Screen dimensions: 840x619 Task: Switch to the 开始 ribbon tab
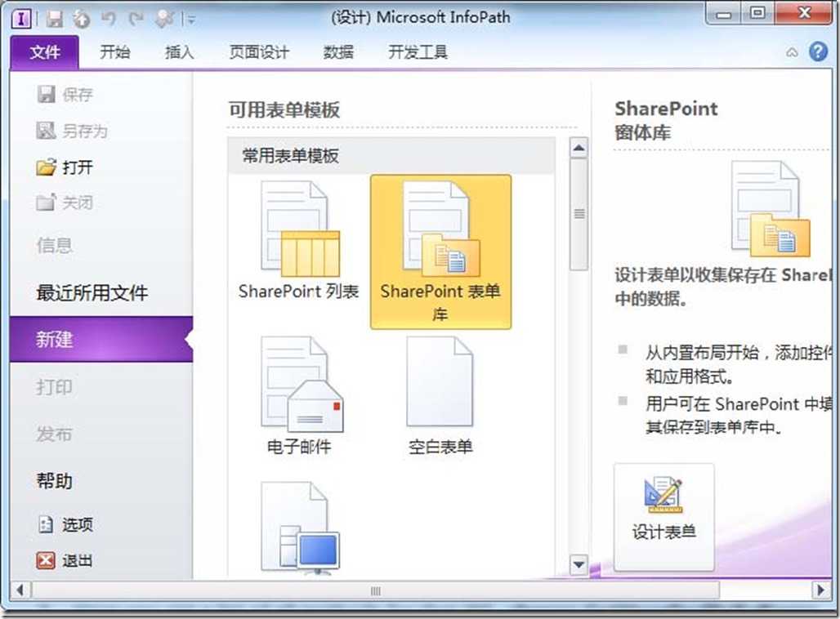(x=114, y=52)
